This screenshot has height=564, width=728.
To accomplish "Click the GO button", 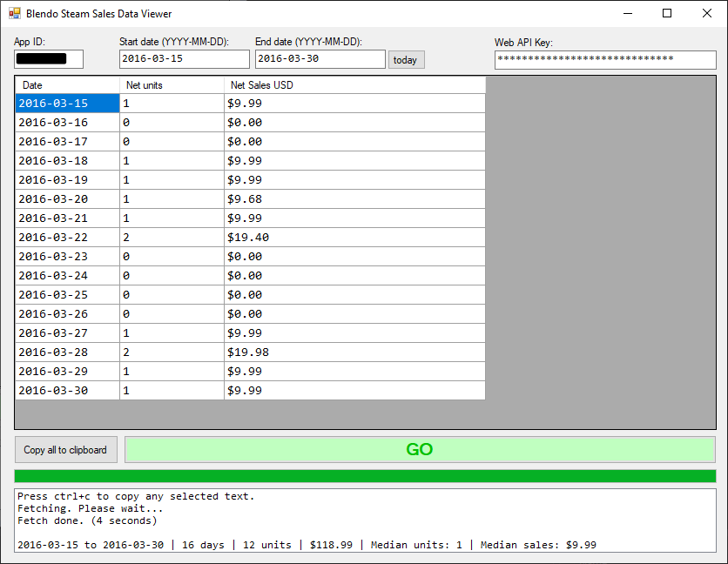I will point(420,449).
